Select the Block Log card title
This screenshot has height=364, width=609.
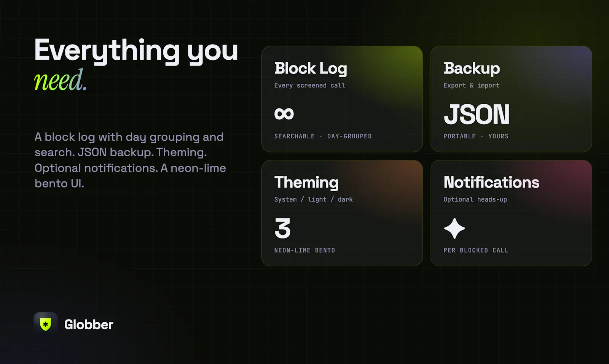(311, 68)
